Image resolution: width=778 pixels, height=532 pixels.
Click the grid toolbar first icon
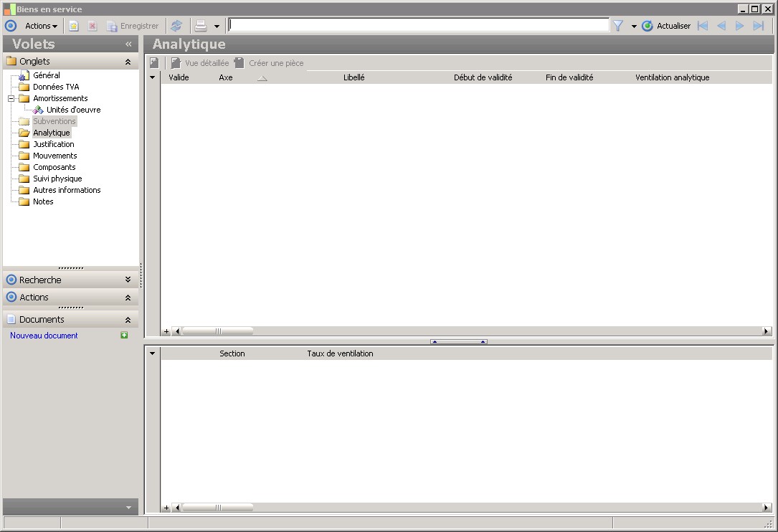tap(154, 63)
